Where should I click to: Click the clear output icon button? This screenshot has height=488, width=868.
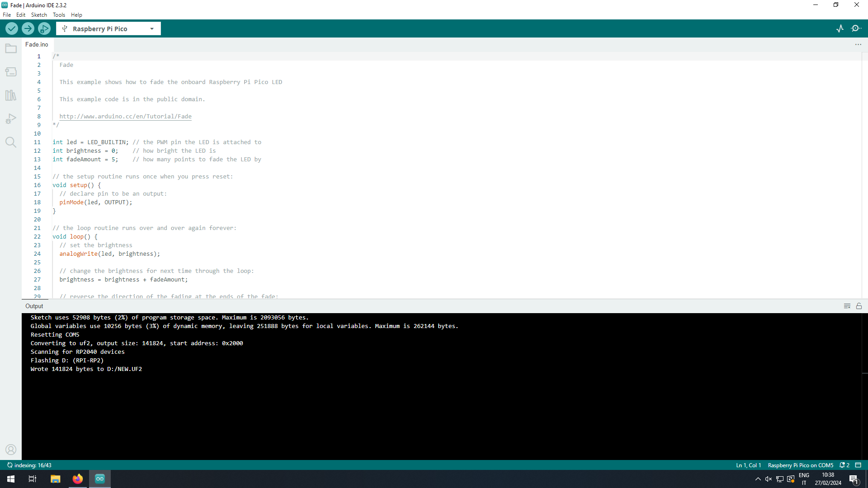[847, 305]
